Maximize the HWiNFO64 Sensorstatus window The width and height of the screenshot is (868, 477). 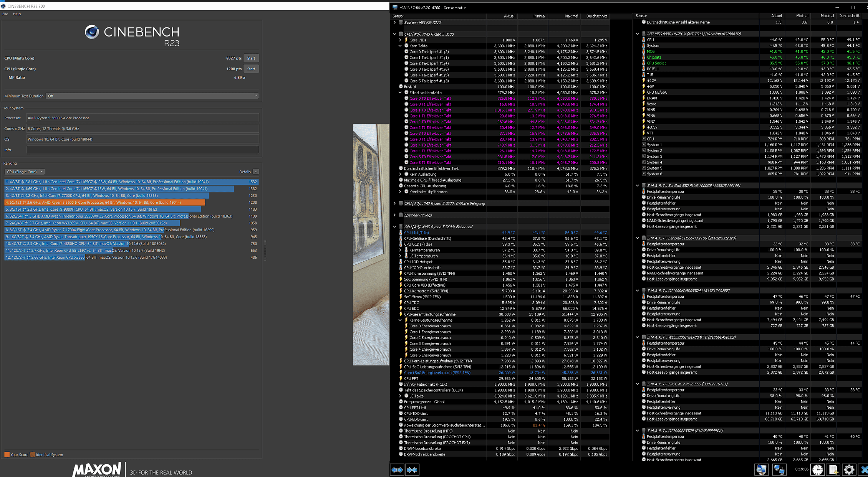(x=853, y=7)
